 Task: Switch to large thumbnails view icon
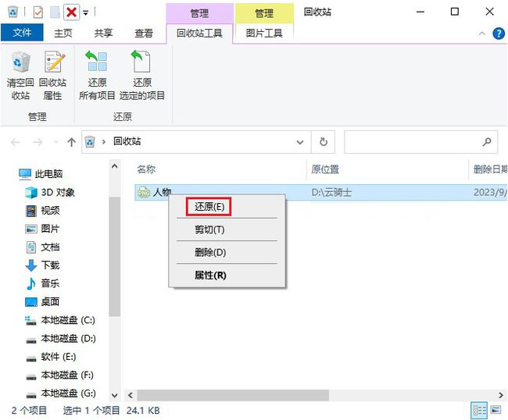click(496, 411)
